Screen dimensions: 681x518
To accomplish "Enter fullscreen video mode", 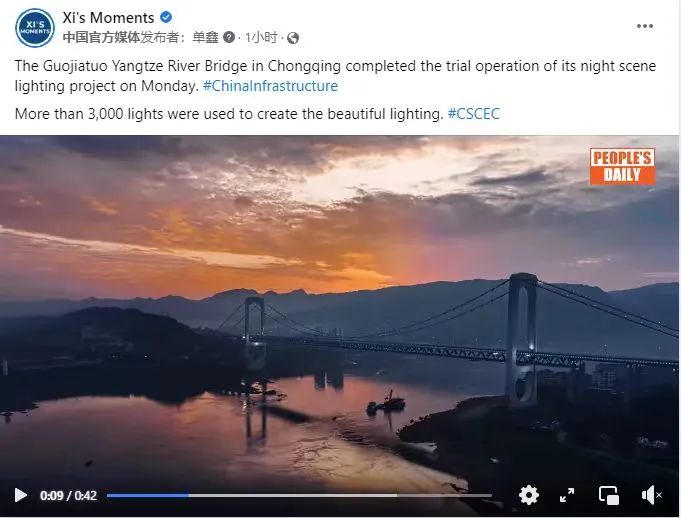I will [x=567, y=495].
